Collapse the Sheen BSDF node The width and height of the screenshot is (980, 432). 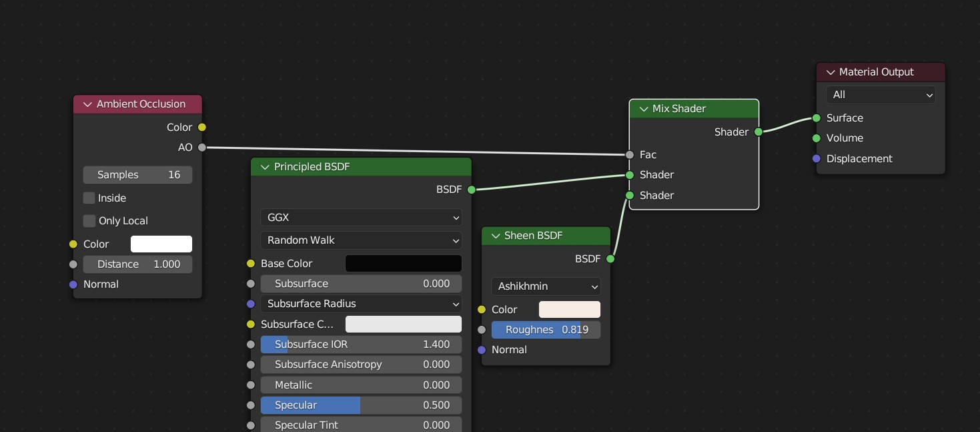[x=496, y=236]
